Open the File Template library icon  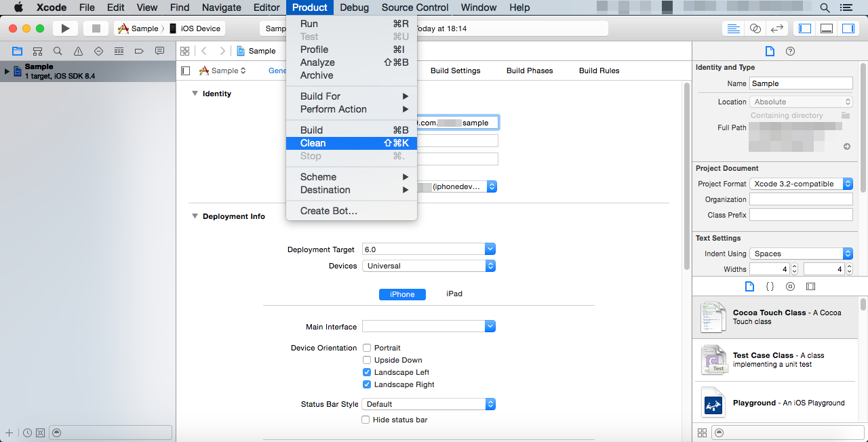pos(749,286)
